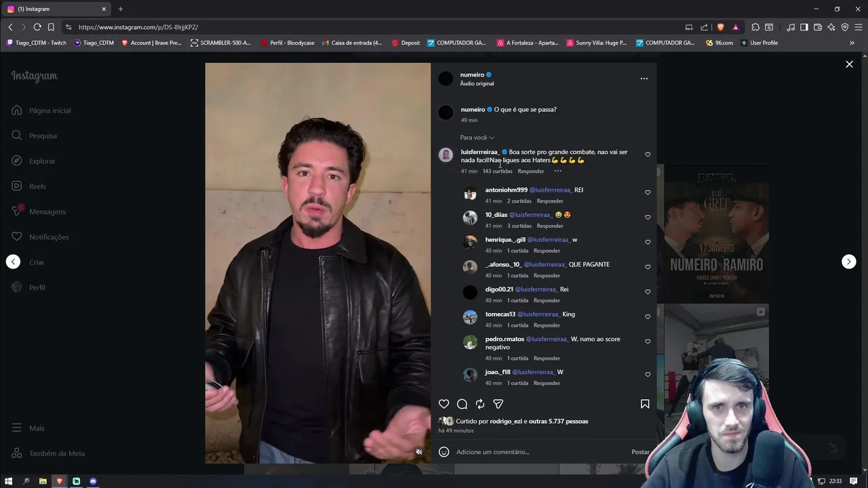Reload the page in browser
The image size is (868, 488).
pyautogui.click(x=37, y=27)
